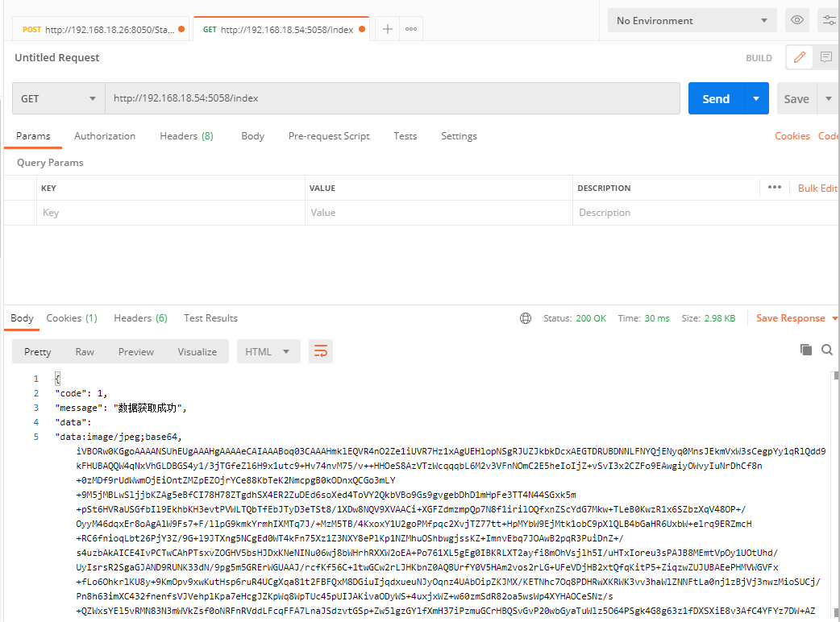Viewport: 840px width, 622px height.
Task: Switch to the Headers (8) tab
Action: pos(186,136)
